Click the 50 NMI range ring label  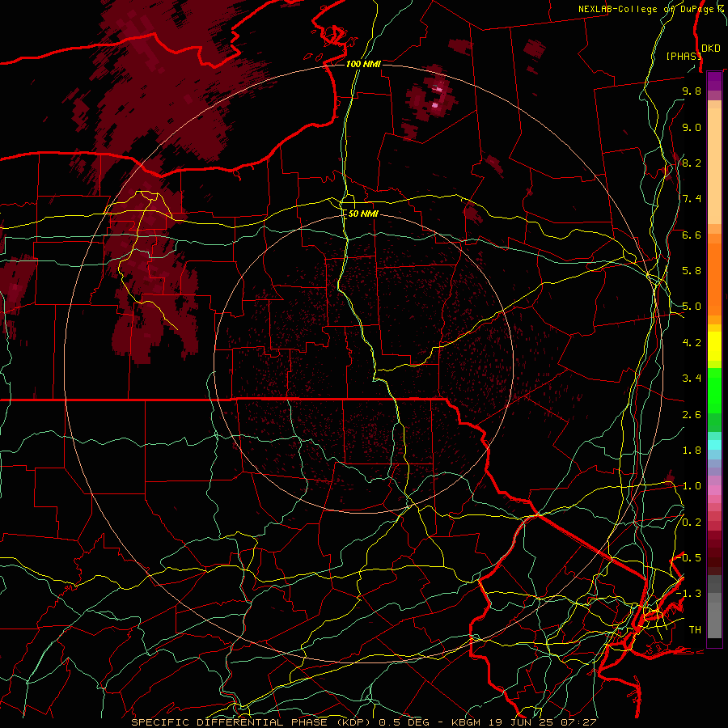[363, 214]
